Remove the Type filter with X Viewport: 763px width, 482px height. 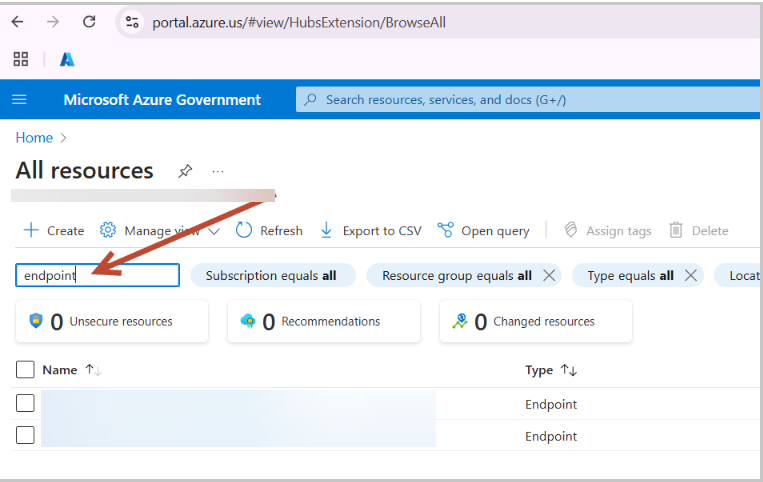691,276
